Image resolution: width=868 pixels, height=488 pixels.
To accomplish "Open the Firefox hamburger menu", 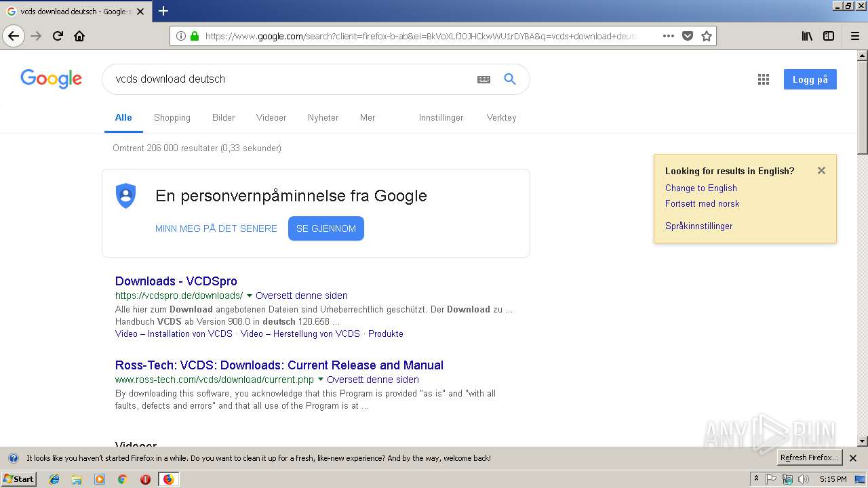I will click(x=855, y=36).
